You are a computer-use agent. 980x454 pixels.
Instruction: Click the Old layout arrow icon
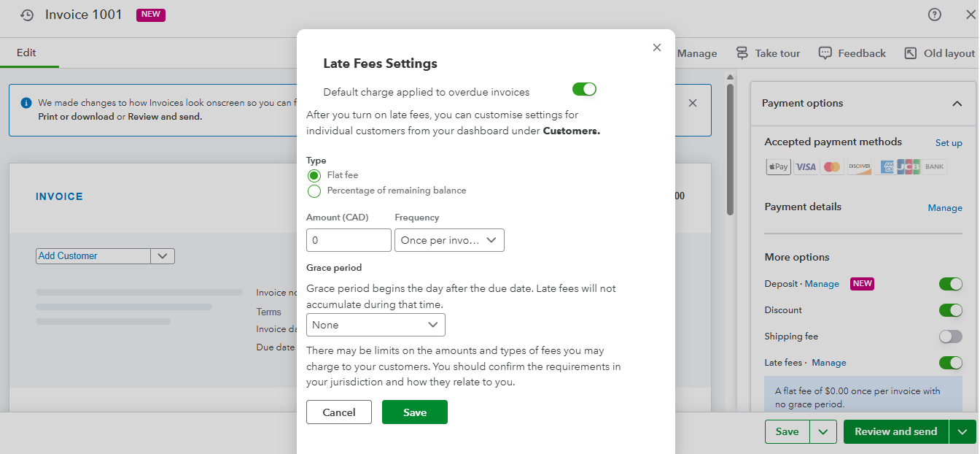tap(911, 53)
